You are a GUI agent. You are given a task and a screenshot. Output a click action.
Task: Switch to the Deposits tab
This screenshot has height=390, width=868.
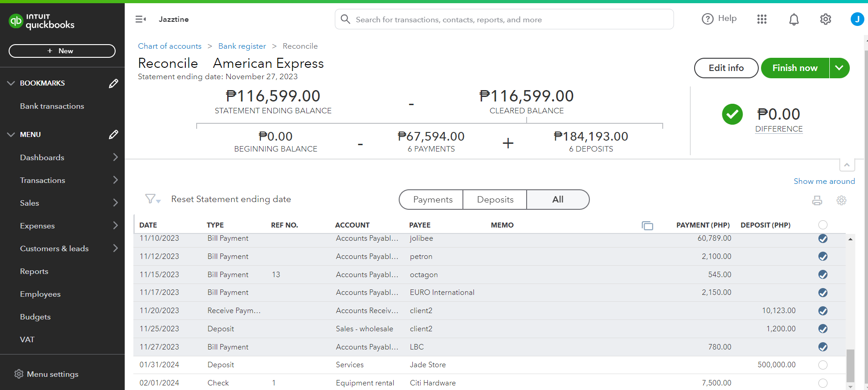(495, 200)
